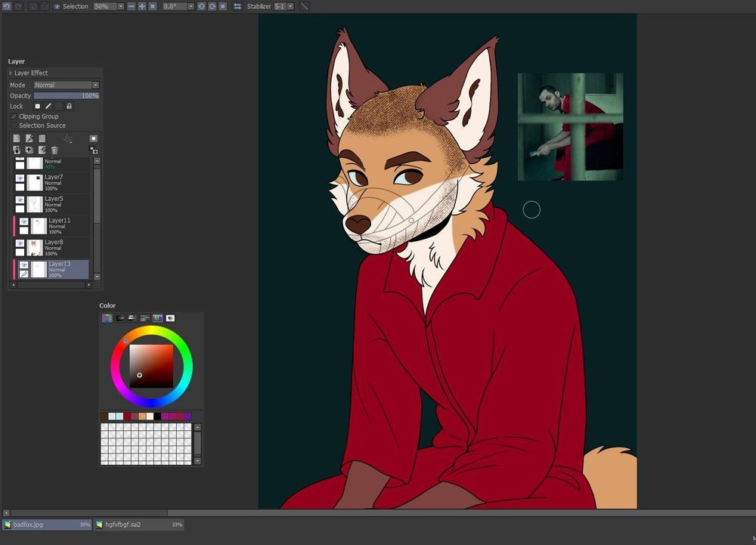Toggle the selection visibility eye icon

coord(57,6)
